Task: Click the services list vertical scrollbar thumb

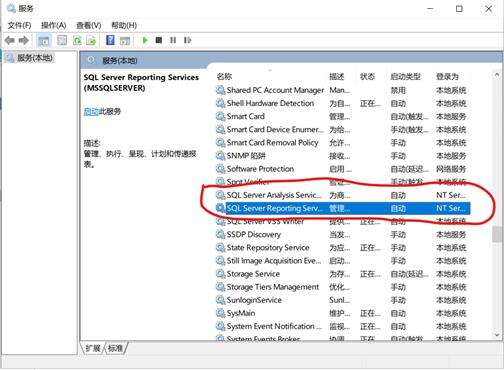Action: 497,234
